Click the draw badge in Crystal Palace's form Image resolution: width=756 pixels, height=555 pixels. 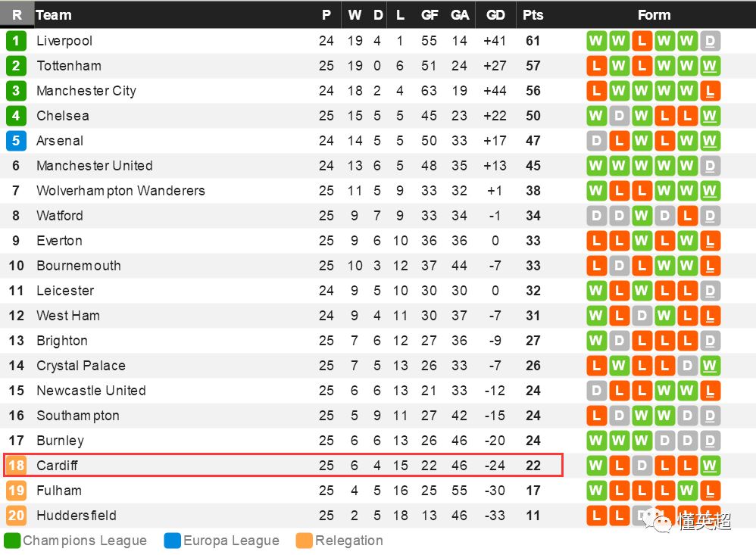pos(687,366)
